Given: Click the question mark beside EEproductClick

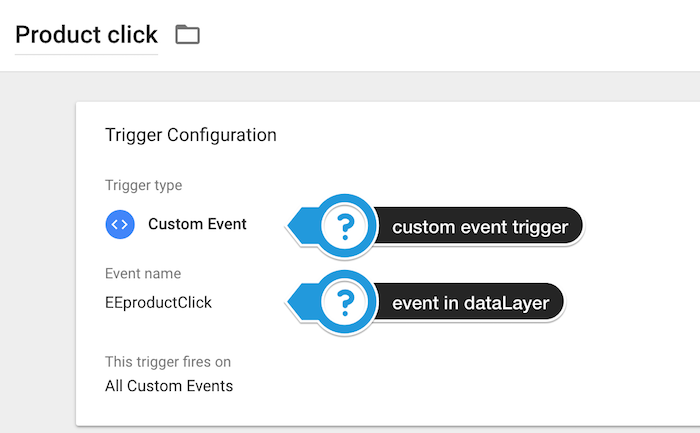Looking at the screenshot, I should tap(346, 301).
